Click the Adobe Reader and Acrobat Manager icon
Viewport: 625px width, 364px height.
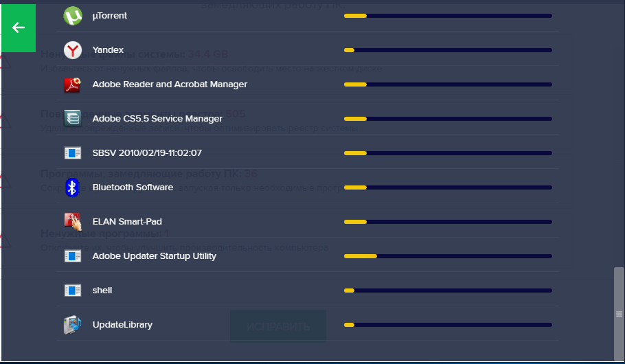pos(73,84)
